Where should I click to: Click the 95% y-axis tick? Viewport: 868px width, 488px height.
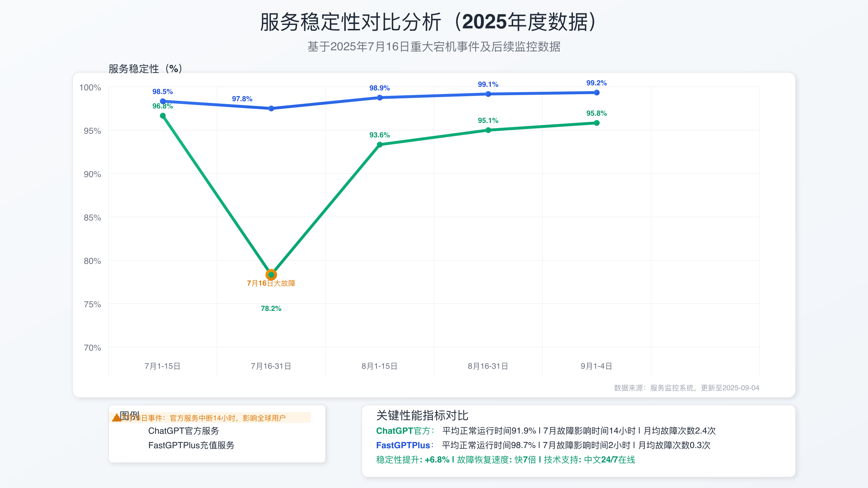coord(93,131)
